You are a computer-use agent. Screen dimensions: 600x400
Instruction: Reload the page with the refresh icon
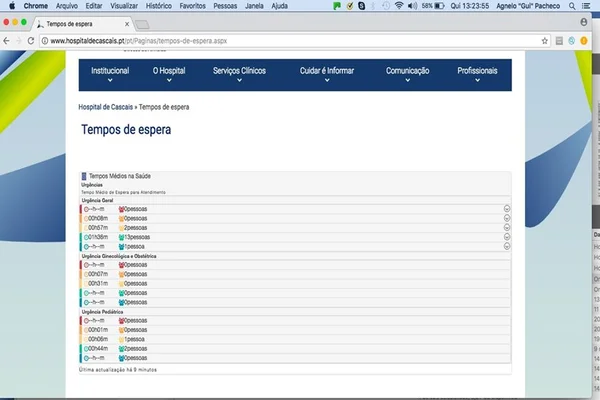[31, 41]
